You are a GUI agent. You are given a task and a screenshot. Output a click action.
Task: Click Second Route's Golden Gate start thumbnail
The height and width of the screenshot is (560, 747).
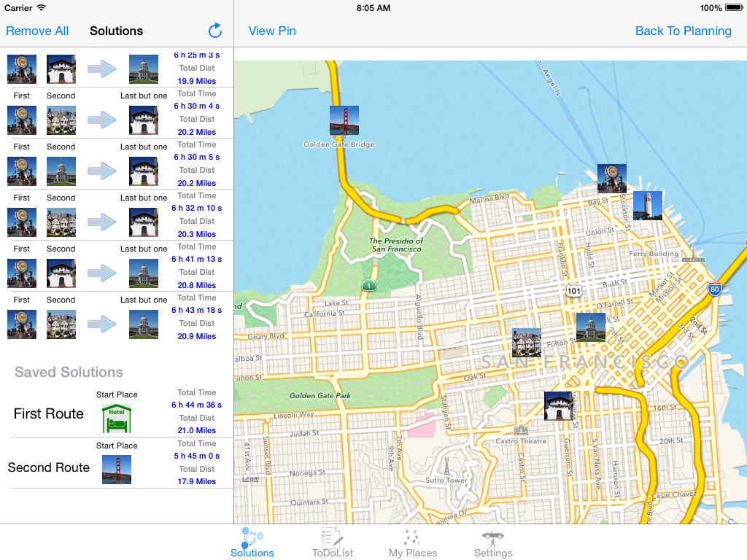coord(117,470)
